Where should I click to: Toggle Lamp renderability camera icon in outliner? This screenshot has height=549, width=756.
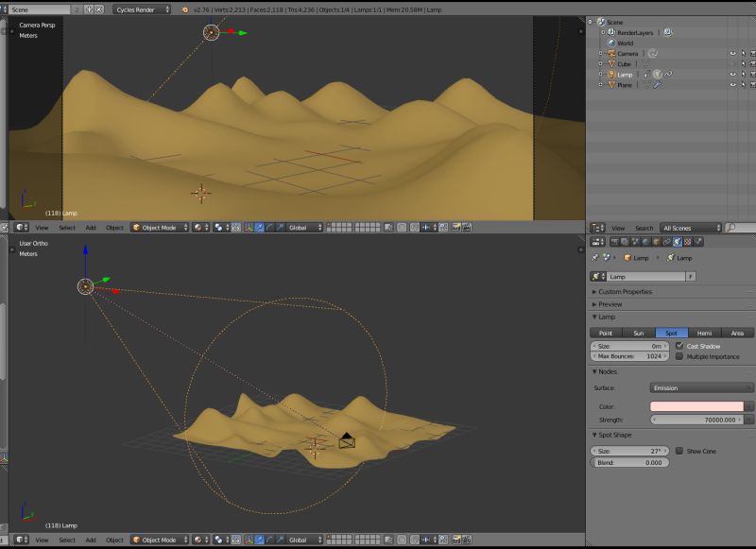tap(753, 75)
